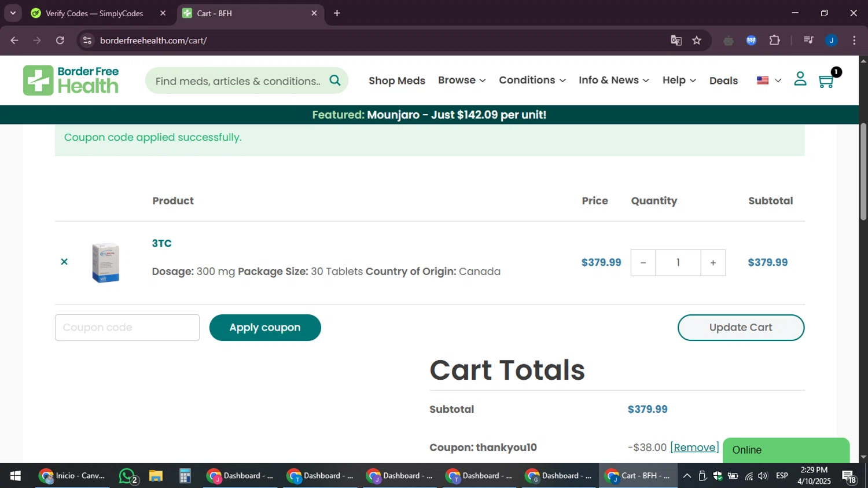The image size is (868, 488).
Task: Open the Deals menu item
Action: [723, 80]
